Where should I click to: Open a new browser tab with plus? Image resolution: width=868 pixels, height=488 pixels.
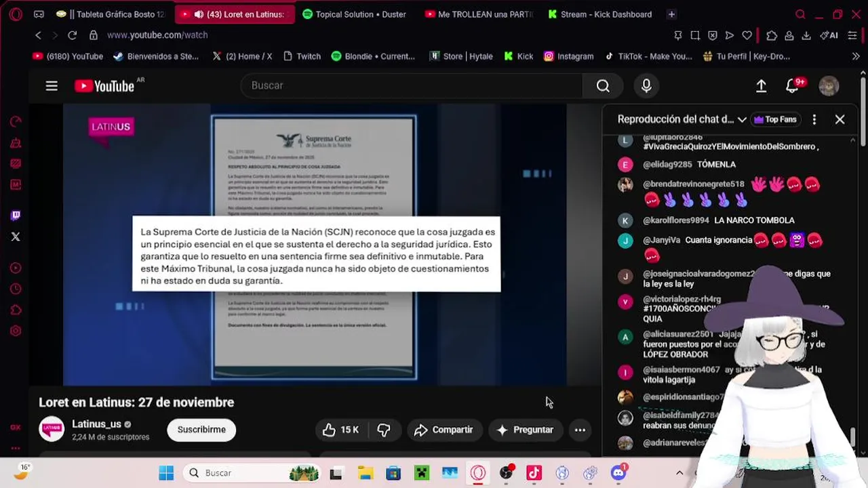pyautogui.click(x=671, y=14)
